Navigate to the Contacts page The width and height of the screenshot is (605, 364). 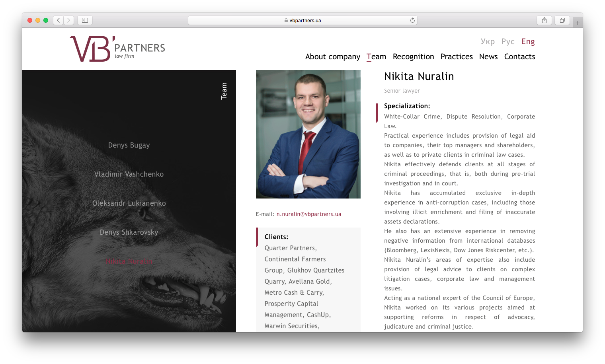(519, 56)
